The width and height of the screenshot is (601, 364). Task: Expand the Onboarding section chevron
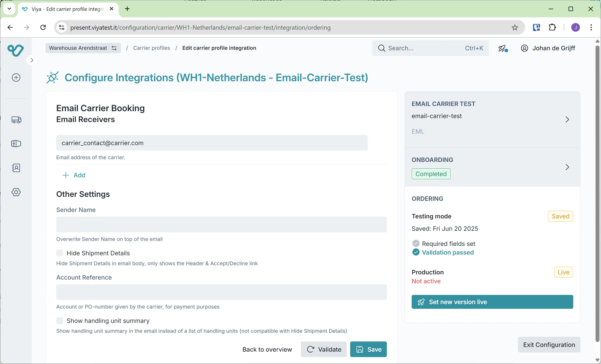(x=568, y=167)
